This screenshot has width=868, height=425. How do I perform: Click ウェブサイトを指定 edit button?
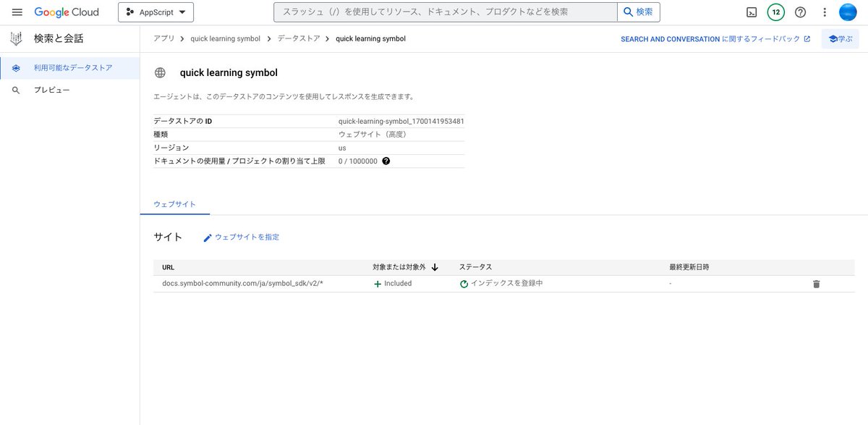point(241,237)
